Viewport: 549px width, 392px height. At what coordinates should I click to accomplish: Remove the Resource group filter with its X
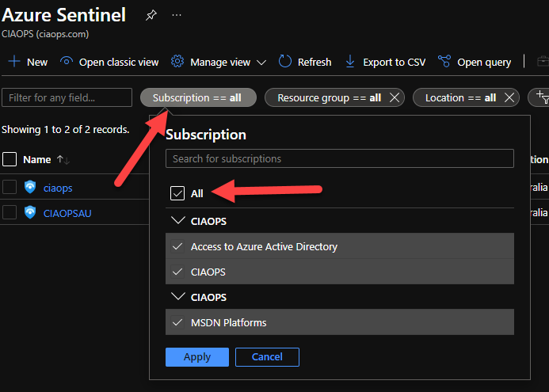[395, 97]
